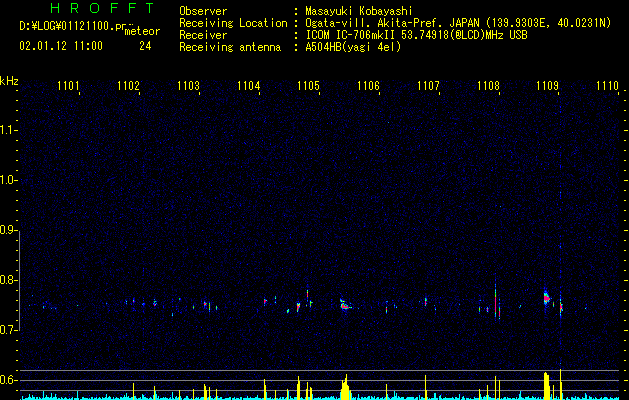Click the meteor echo cluster between 1105 and 1106

tap(345, 305)
